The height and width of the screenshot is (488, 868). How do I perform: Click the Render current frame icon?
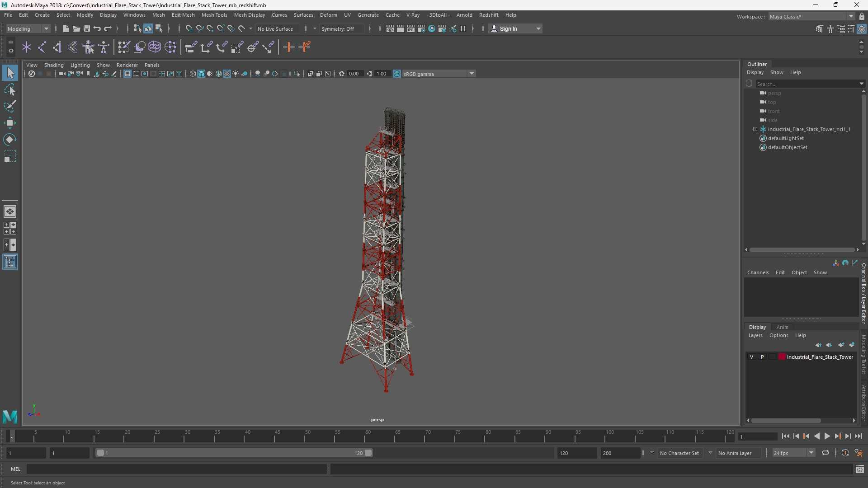coord(401,28)
